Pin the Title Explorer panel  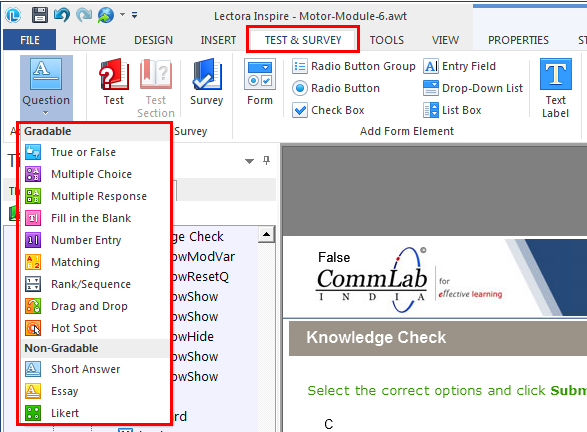click(x=266, y=161)
